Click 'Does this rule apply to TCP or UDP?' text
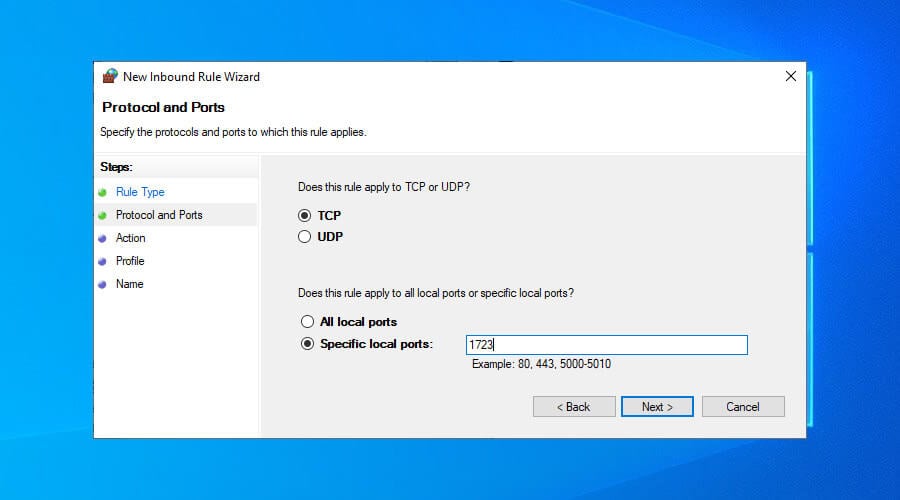 (x=383, y=187)
